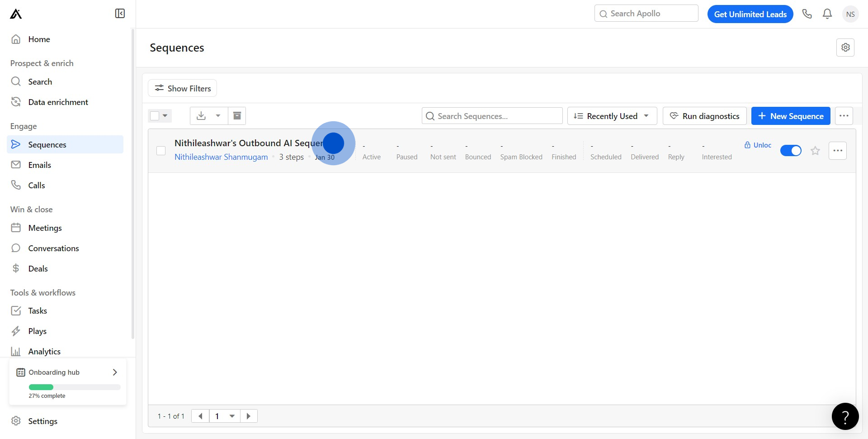This screenshot has height=439, width=868.
Task: Expand the page number dropdown
Action: 232,416
